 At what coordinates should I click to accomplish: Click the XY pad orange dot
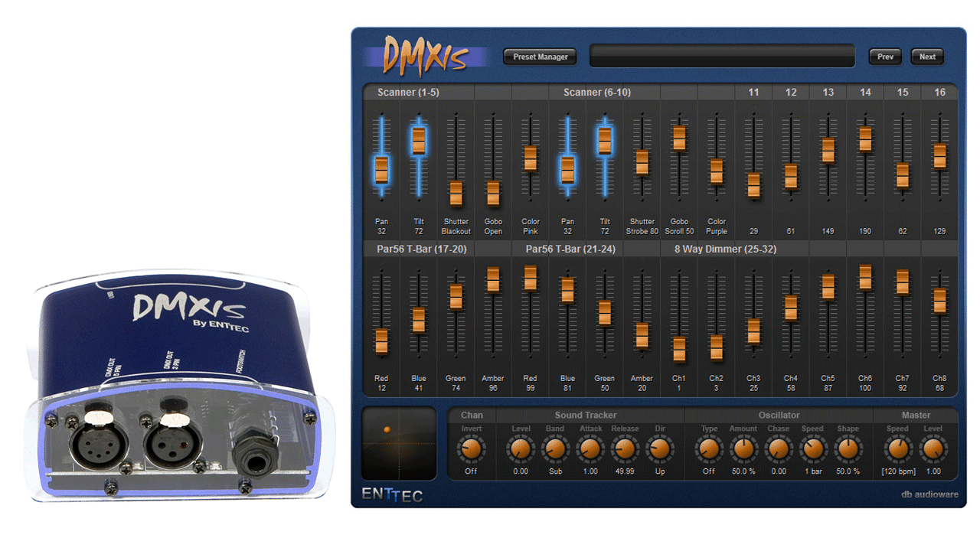(387, 430)
